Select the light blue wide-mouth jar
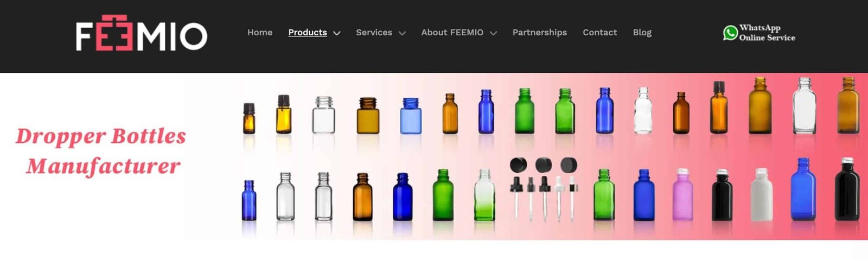Screen dimensions: 868x260 pyautogui.click(x=411, y=116)
